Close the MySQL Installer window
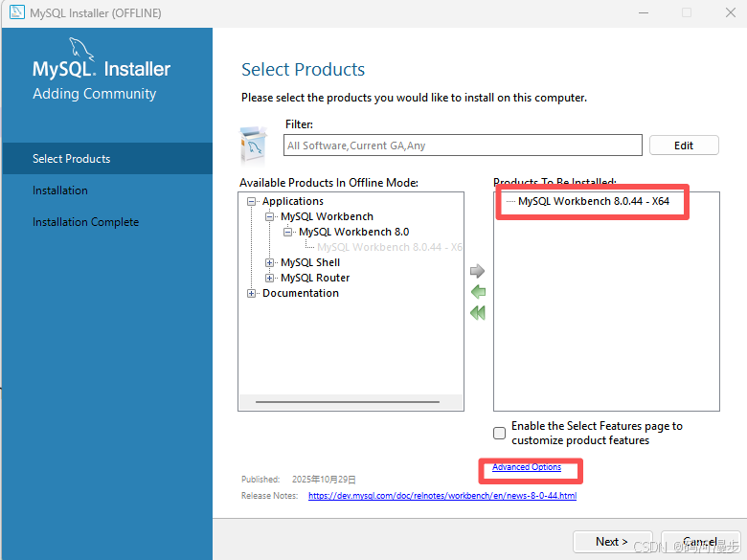747x560 pixels. [x=731, y=12]
